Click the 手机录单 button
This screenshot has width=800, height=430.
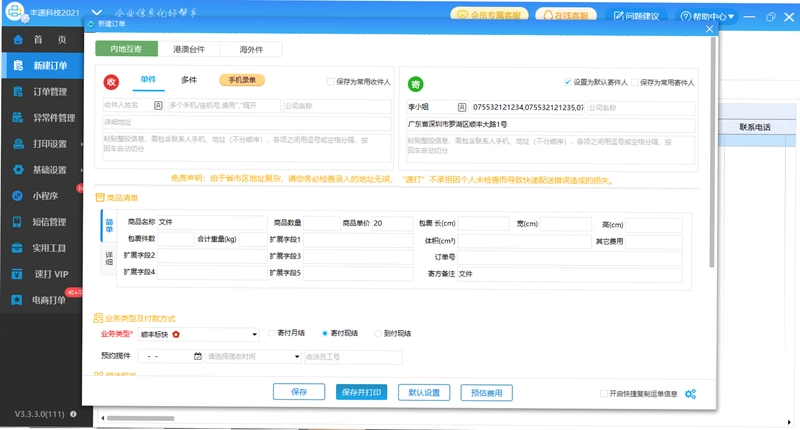pyautogui.click(x=242, y=80)
